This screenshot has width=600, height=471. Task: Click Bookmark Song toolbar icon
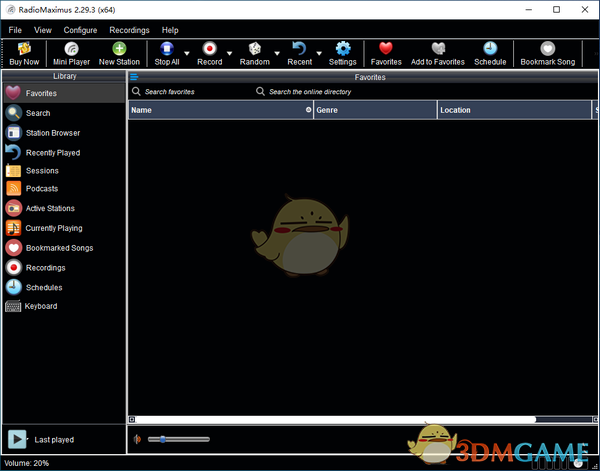tap(548, 54)
